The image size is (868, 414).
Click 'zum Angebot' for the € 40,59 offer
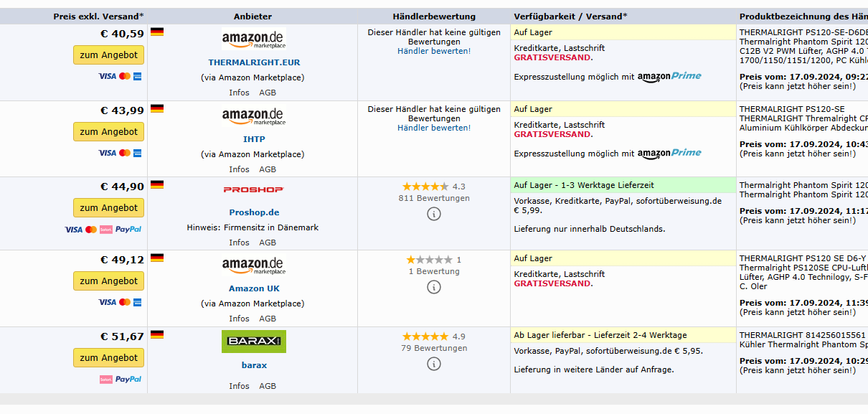108,55
